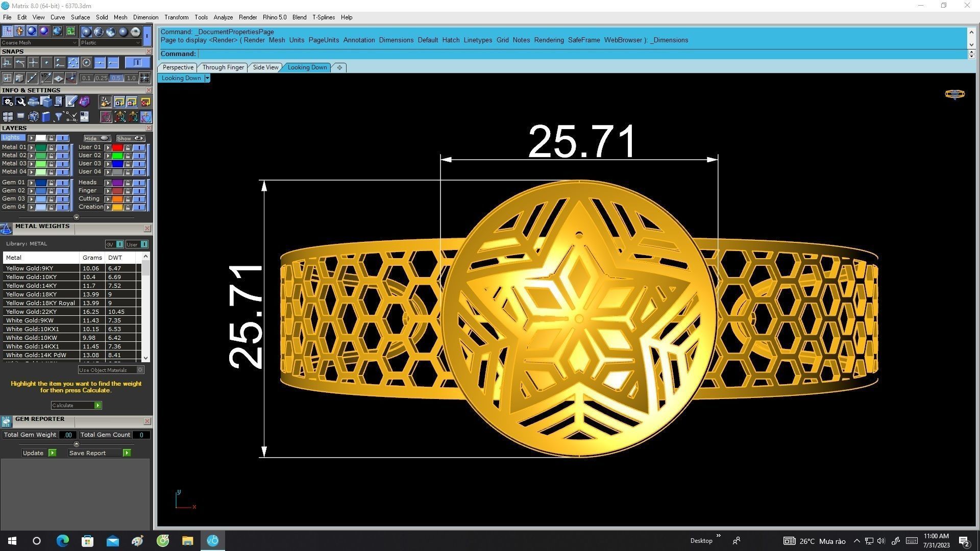Select the Yellow Gold:18KY row
Viewport: 980px width, 551px height.
(71, 294)
